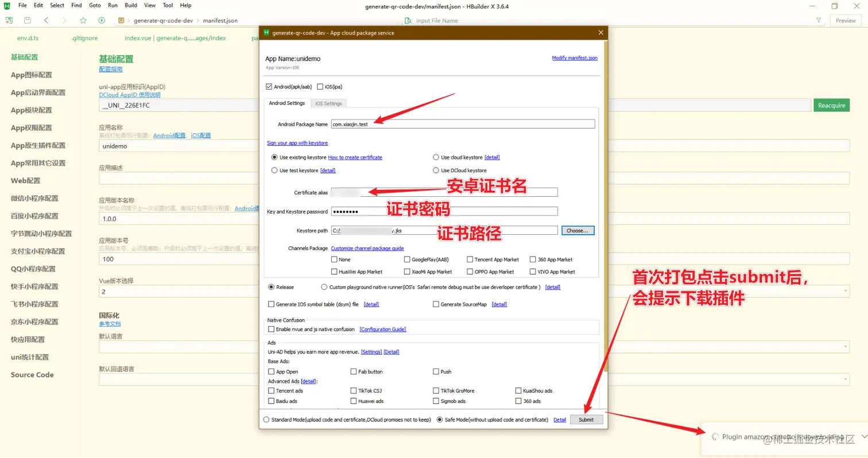Image resolution: width=868 pixels, height=458 pixels.
Task: Select Use cloud keystore radio
Action: tap(436, 157)
